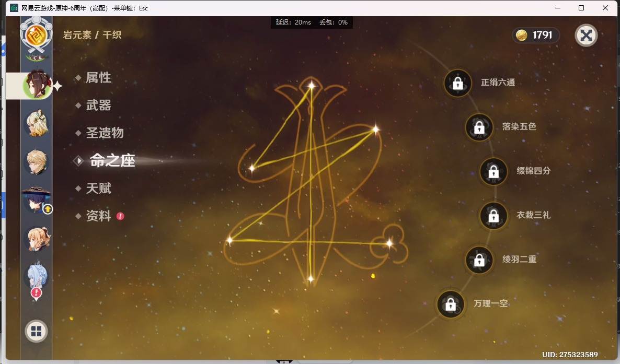This screenshot has width=620, height=364.
Task: Click the 落染五色 constellation label
Action: (x=519, y=126)
